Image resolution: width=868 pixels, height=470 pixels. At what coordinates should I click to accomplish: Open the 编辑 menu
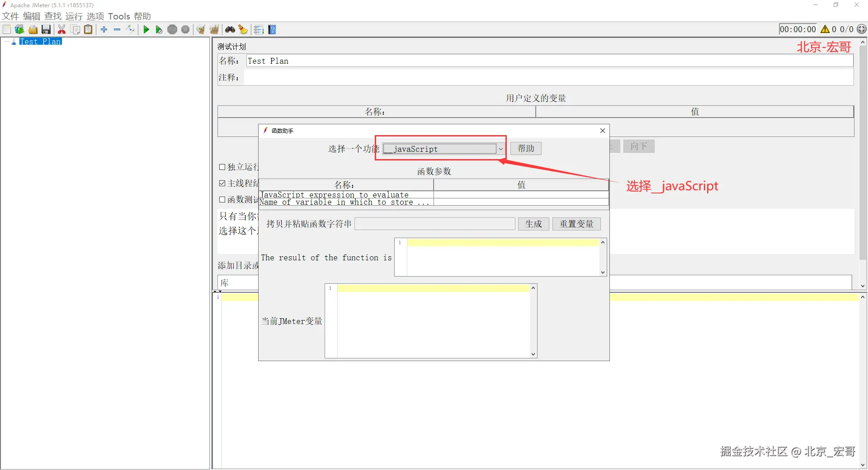(x=32, y=16)
